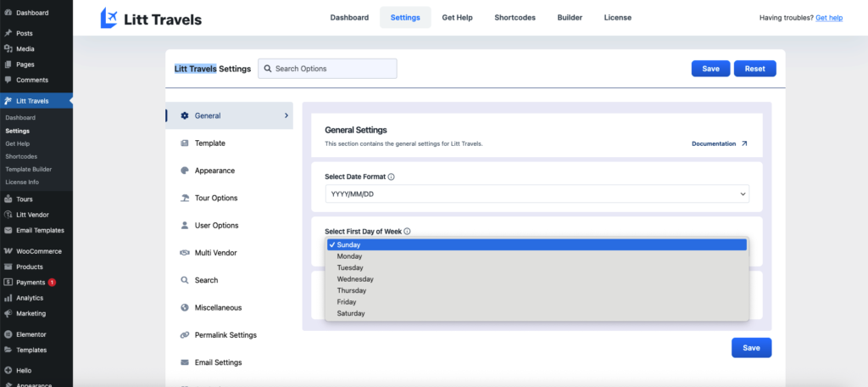
Task: Click the General gear icon in settings sidebar
Action: (185, 115)
